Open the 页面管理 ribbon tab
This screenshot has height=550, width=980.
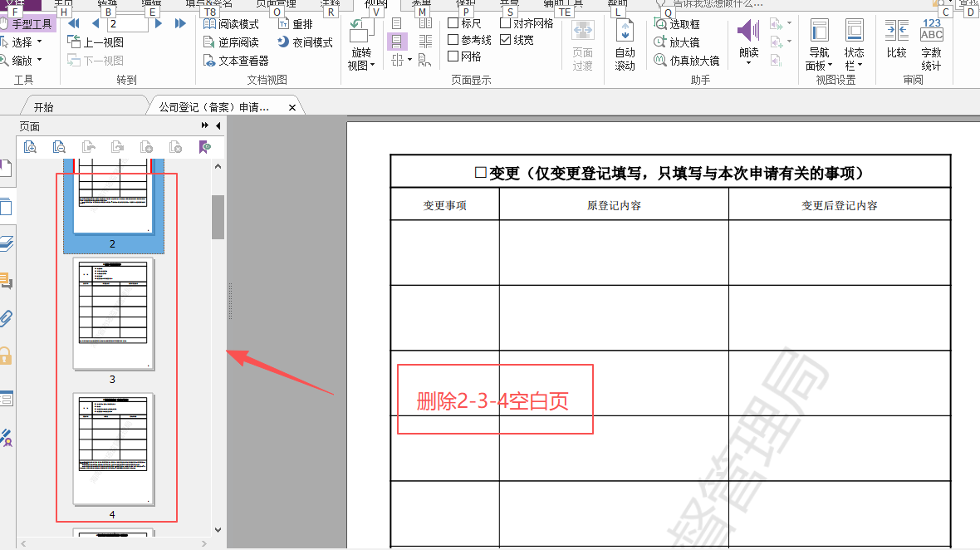(276, 4)
